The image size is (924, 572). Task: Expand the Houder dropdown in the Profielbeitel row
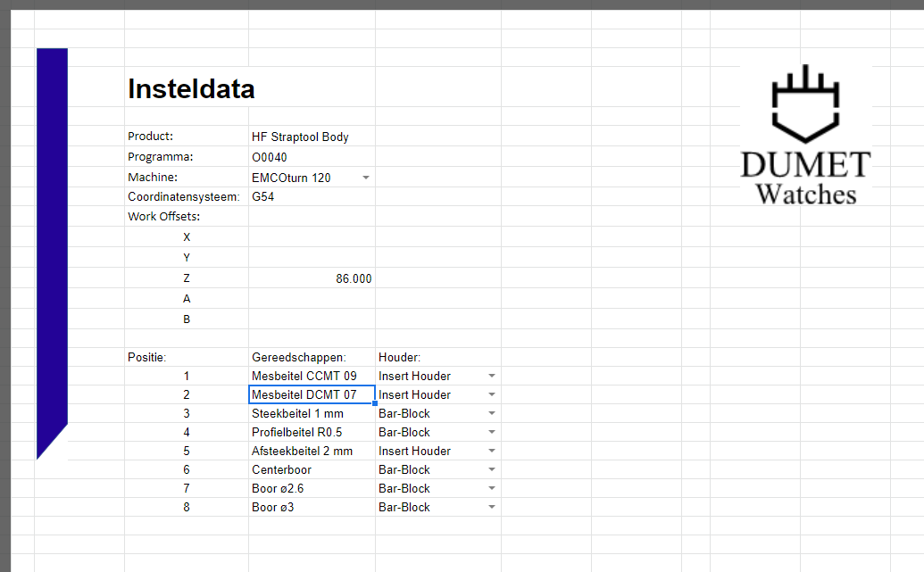tap(492, 433)
